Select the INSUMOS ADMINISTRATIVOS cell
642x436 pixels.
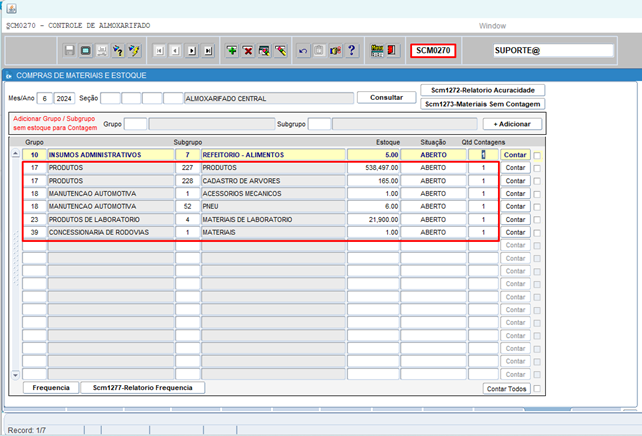pyautogui.click(x=111, y=155)
